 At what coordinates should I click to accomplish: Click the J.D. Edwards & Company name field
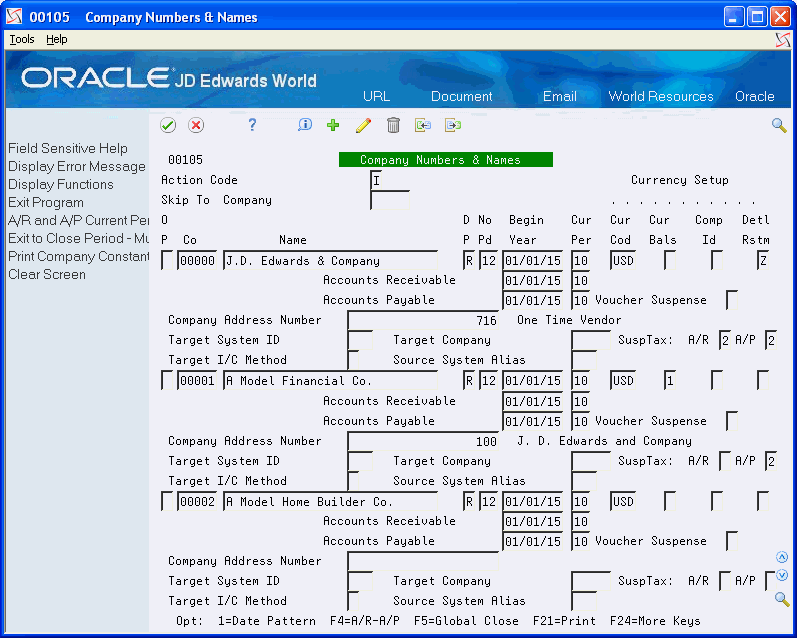330,260
